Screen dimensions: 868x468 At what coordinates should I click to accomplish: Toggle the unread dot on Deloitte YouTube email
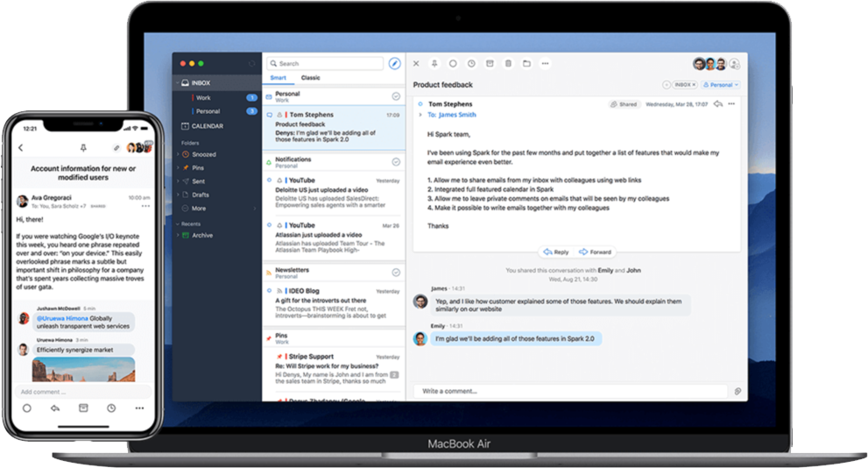(x=270, y=180)
